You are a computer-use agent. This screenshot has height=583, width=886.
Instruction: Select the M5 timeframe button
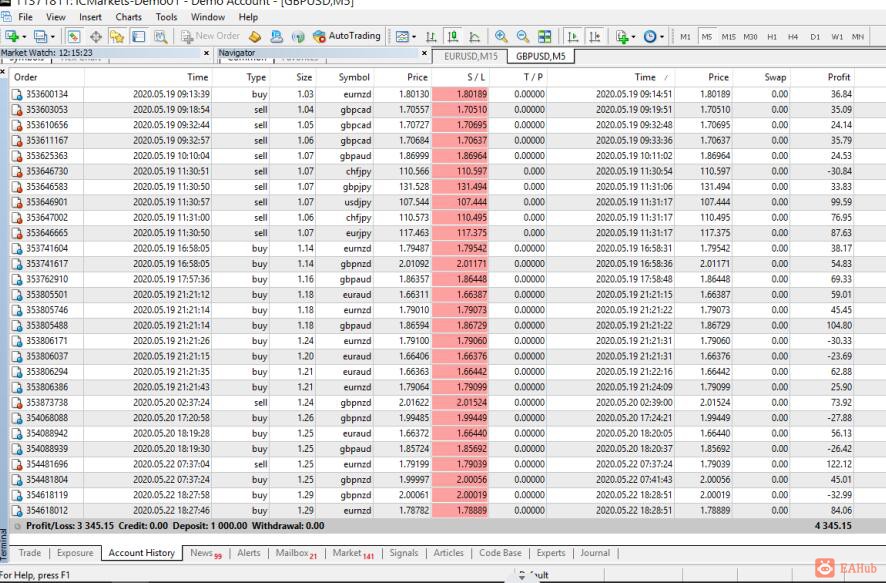point(707,37)
